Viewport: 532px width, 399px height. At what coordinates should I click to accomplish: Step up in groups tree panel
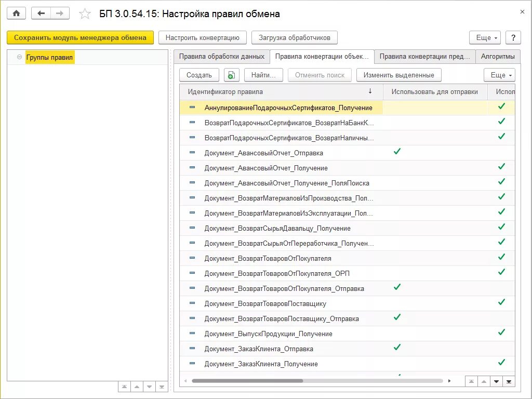(x=137, y=387)
